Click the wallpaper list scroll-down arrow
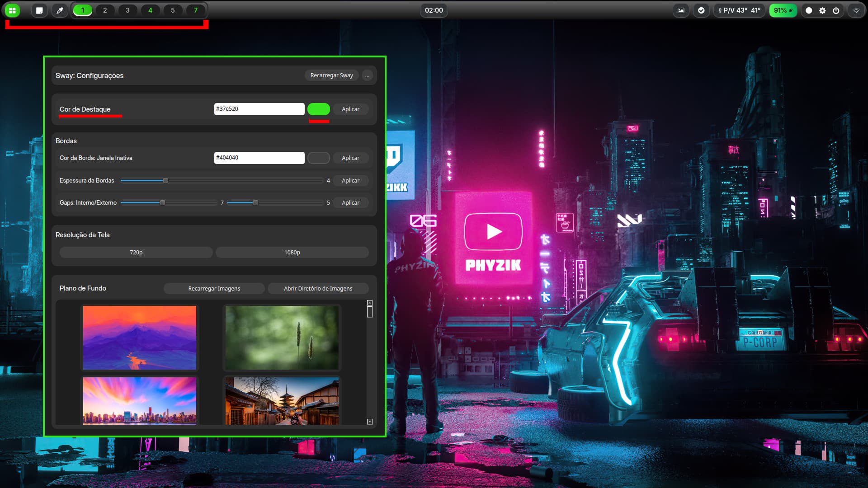 pyautogui.click(x=370, y=422)
